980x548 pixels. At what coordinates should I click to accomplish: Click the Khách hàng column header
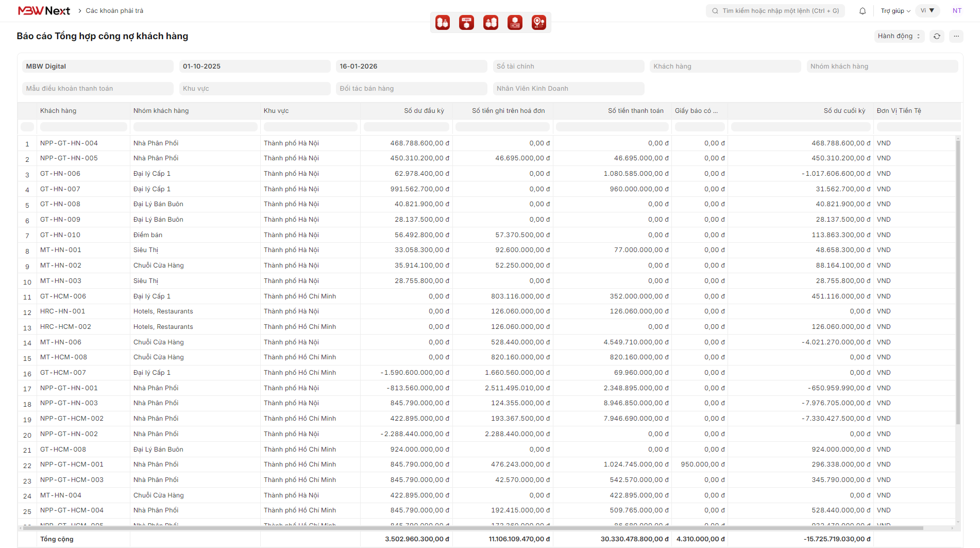[x=58, y=111]
